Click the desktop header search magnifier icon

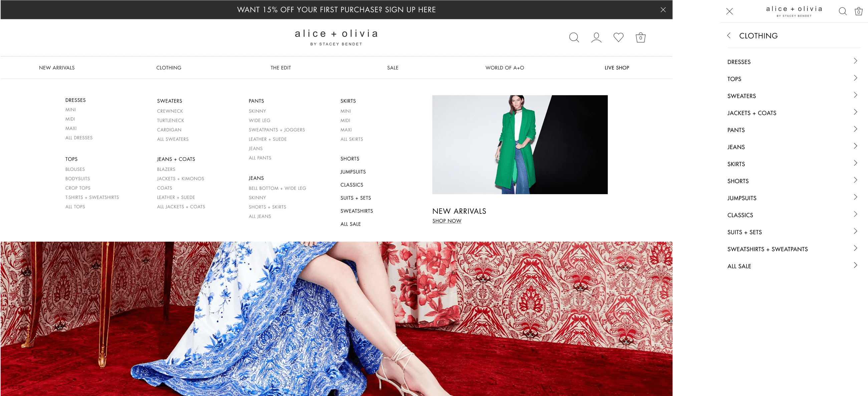(x=574, y=37)
